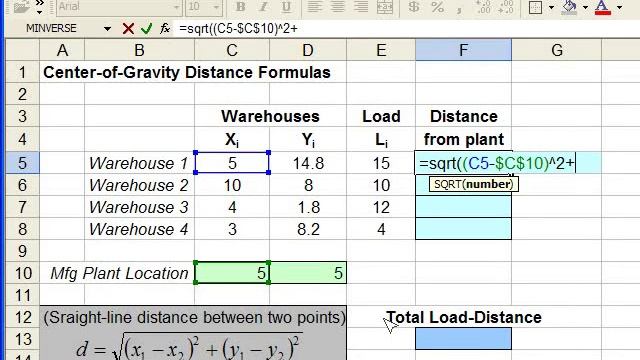Apply Percent Style format
This screenshot has width=640, height=360.
tap(438, 7)
